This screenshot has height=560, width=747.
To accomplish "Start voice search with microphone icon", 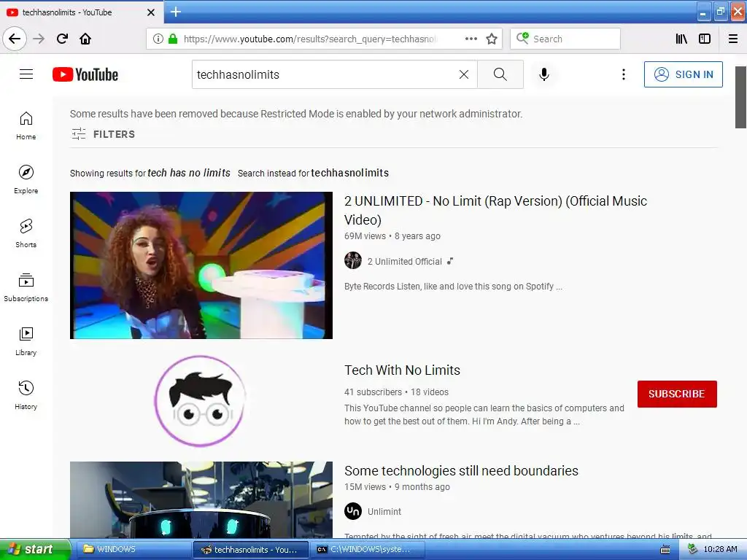I will point(544,74).
